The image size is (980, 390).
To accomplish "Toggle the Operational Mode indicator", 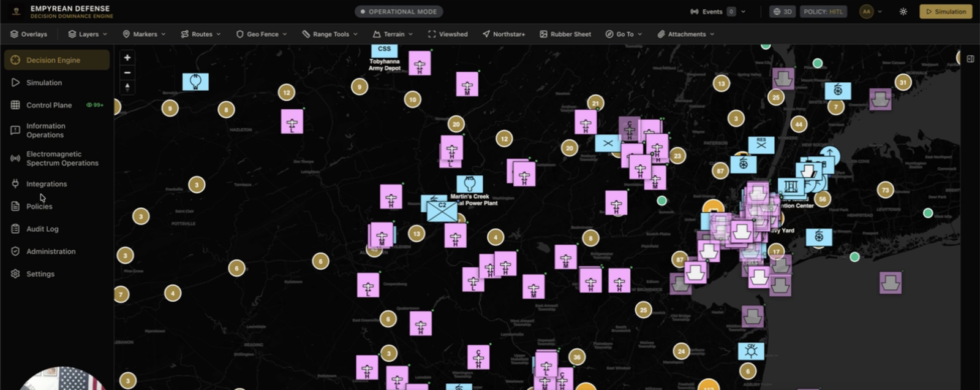I will [x=399, y=12].
